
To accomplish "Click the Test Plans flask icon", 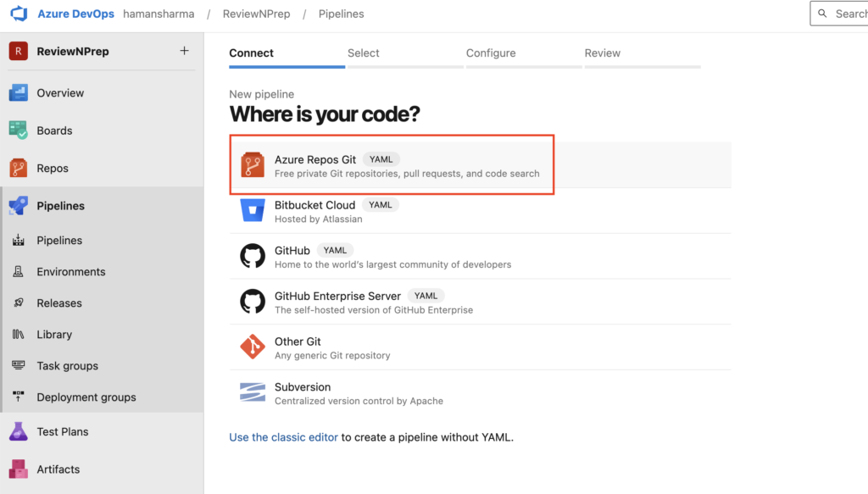I will coord(19,431).
